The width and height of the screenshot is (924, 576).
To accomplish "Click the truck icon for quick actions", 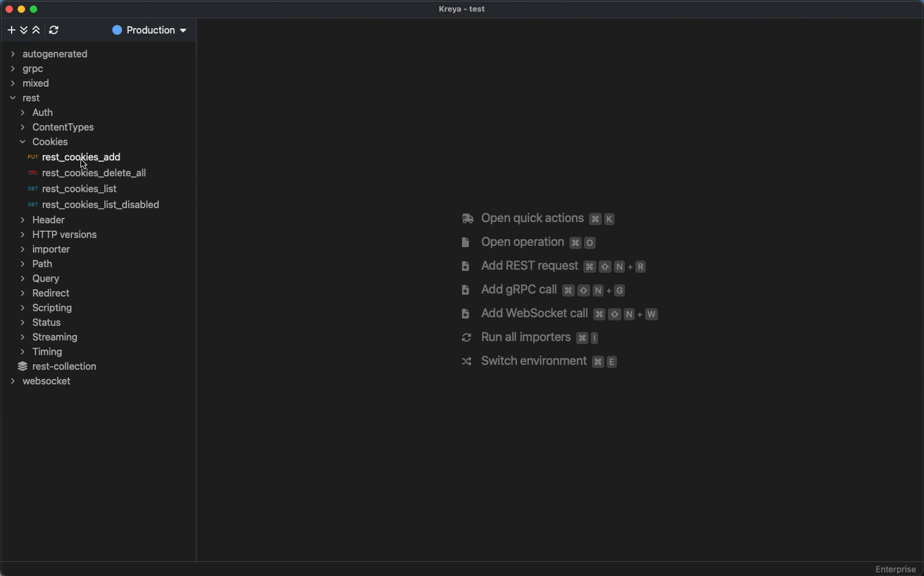I will [467, 218].
